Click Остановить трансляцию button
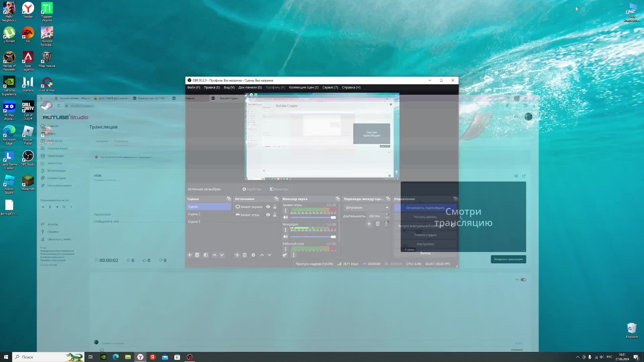Viewport: 644px width, 362px height. pyautogui.click(x=425, y=208)
